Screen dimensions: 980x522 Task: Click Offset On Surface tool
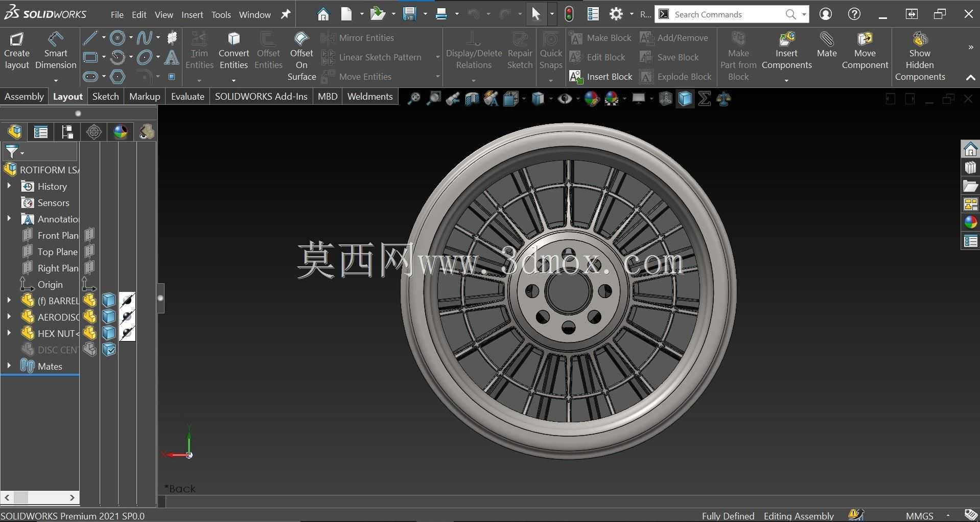[x=301, y=56]
